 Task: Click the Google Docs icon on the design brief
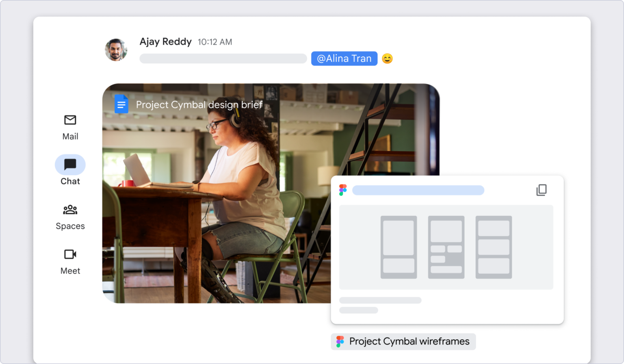(x=121, y=104)
